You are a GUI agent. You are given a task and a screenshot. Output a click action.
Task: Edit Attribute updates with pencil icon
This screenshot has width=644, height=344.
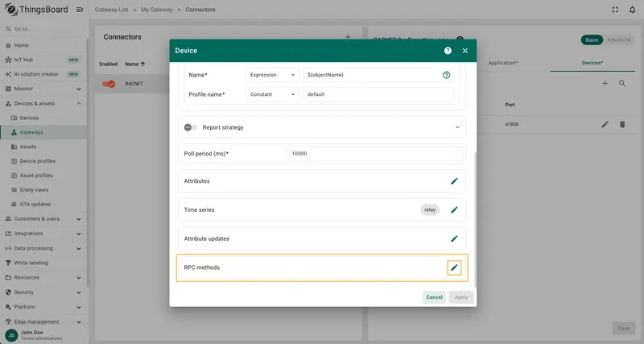(x=454, y=238)
